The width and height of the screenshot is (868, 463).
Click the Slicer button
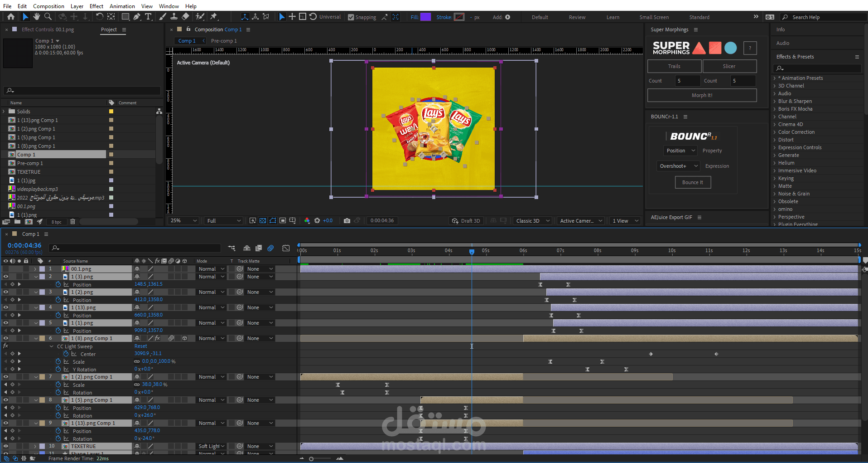[x=729, y=66]
